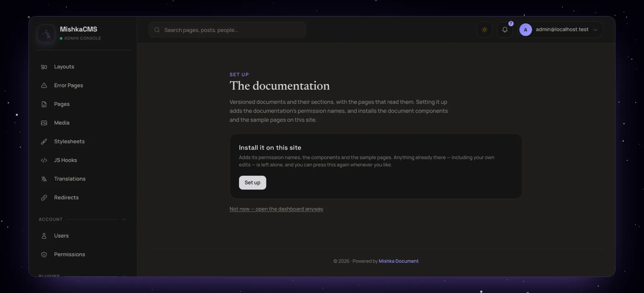Open the admin@localhost.test account dropdown
This screenshot has width=644, height=293.
coord(561,30)
